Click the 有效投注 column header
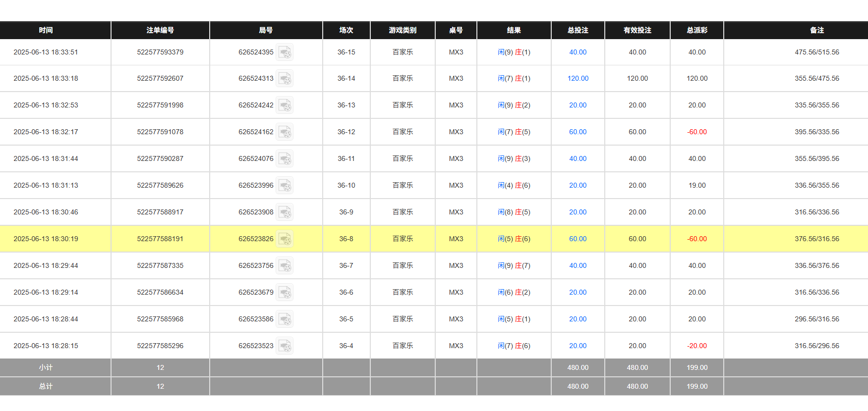 [x=637, y=30]
